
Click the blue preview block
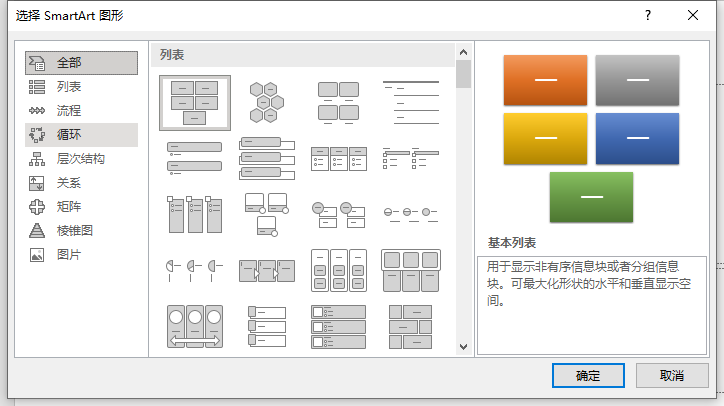point(637,139)
